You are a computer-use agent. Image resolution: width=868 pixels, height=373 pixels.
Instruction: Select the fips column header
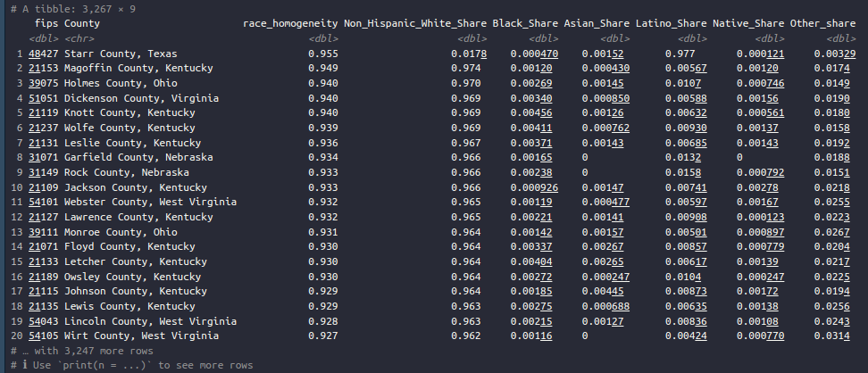(x=46, y=22)
